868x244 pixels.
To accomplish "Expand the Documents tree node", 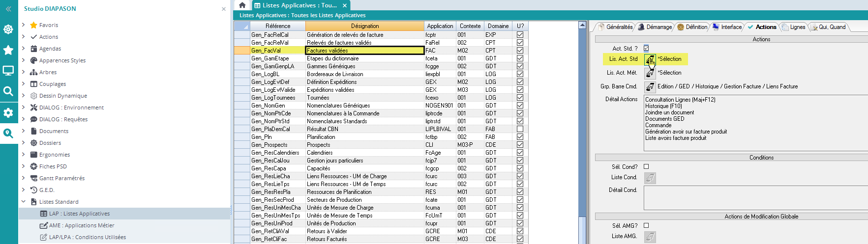I will 23,131.
